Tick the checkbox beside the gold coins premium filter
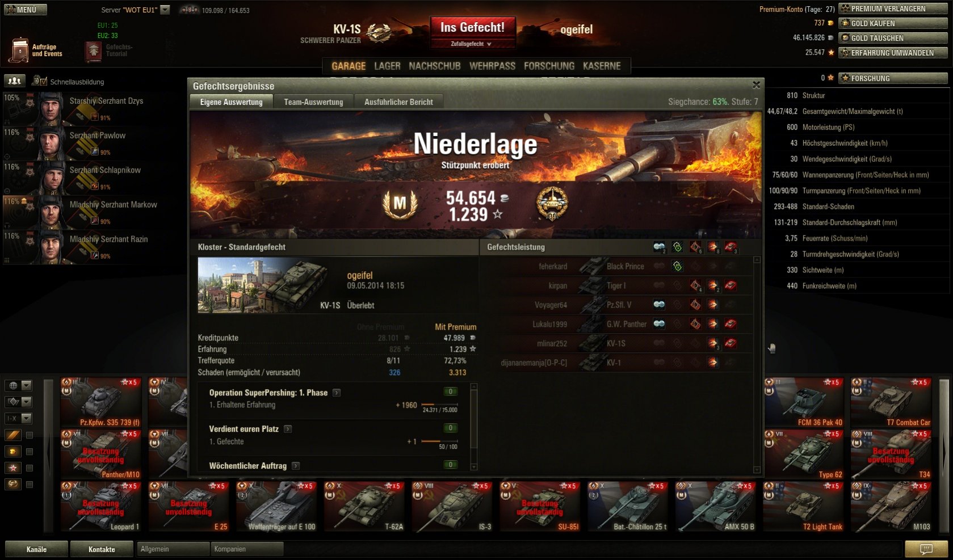The image size is (953, 560). [x=30, y=452]
